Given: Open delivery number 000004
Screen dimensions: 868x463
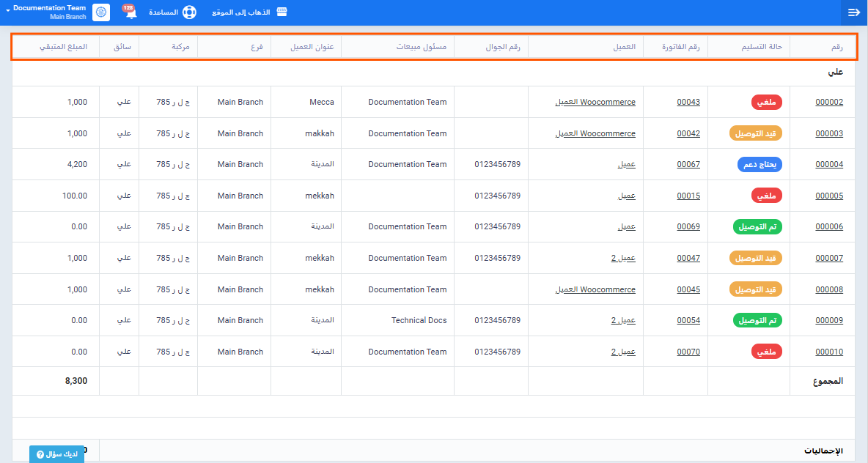Looking at the screenshot, I should (x=828, y=164).
